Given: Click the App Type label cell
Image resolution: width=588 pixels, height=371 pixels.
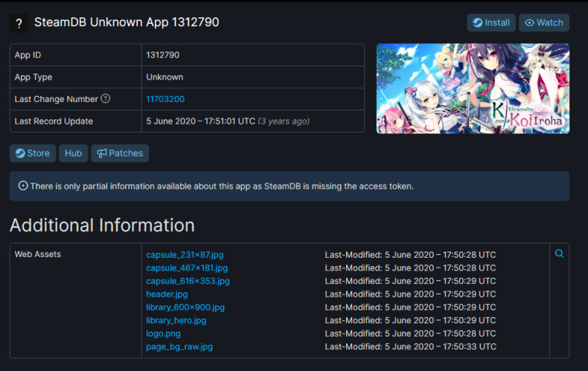Looking at the screenshot, I should pos(76,77).
